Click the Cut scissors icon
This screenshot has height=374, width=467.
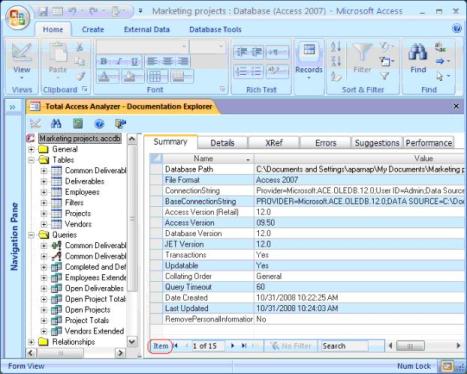tap(80, 47)
